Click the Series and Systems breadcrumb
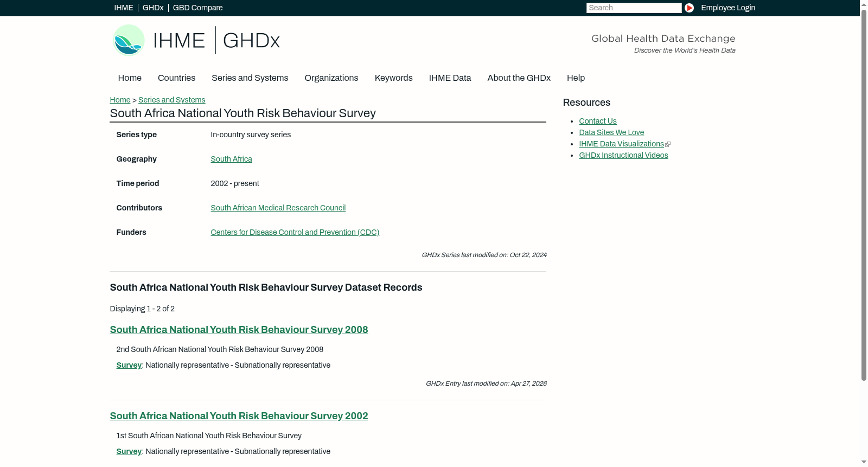868x467 pixels. [x=171, y=100]
